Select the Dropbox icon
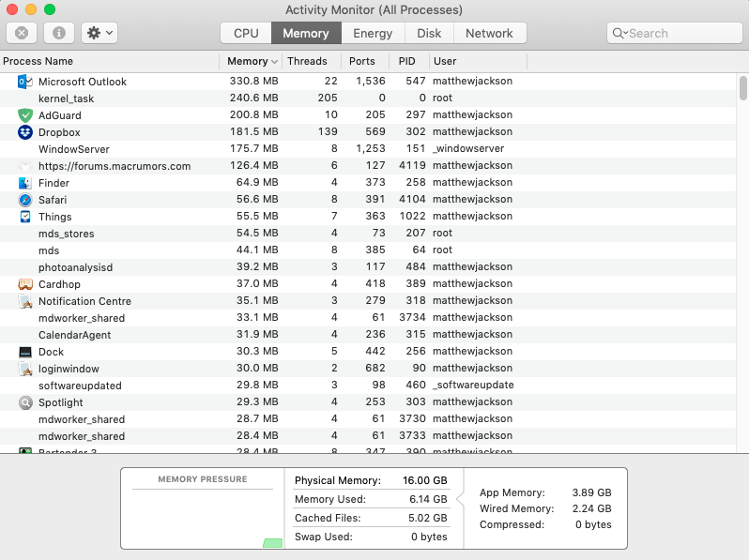Viewport: 749px width, 560px height. [25, 132]
